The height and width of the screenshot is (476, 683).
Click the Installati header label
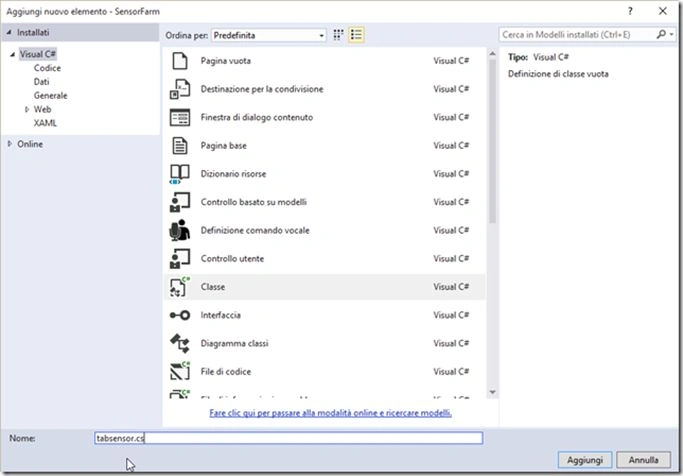click(x=33, y=33)
